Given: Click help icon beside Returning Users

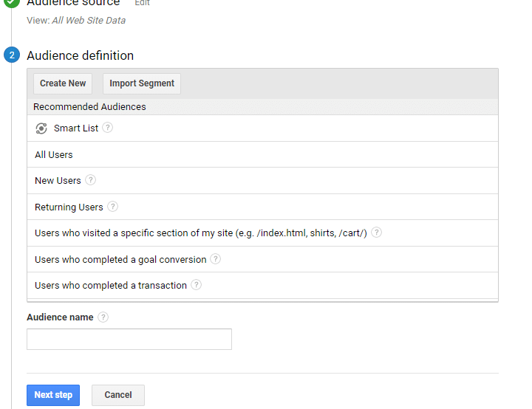Looking at the screenshot, I should tap(112, 207).
